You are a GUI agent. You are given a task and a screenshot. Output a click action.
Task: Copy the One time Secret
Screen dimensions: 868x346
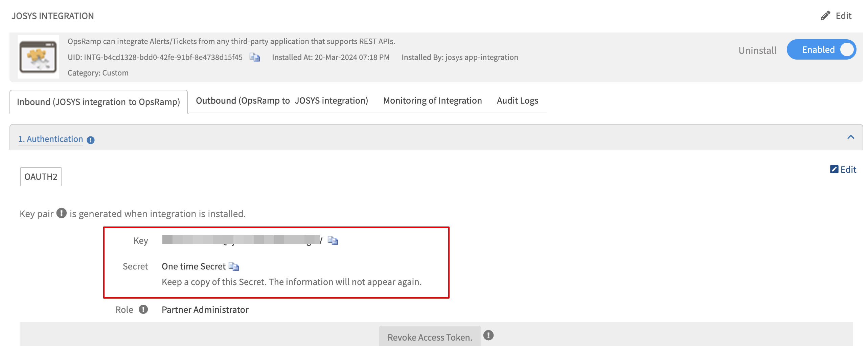[234, 267]
